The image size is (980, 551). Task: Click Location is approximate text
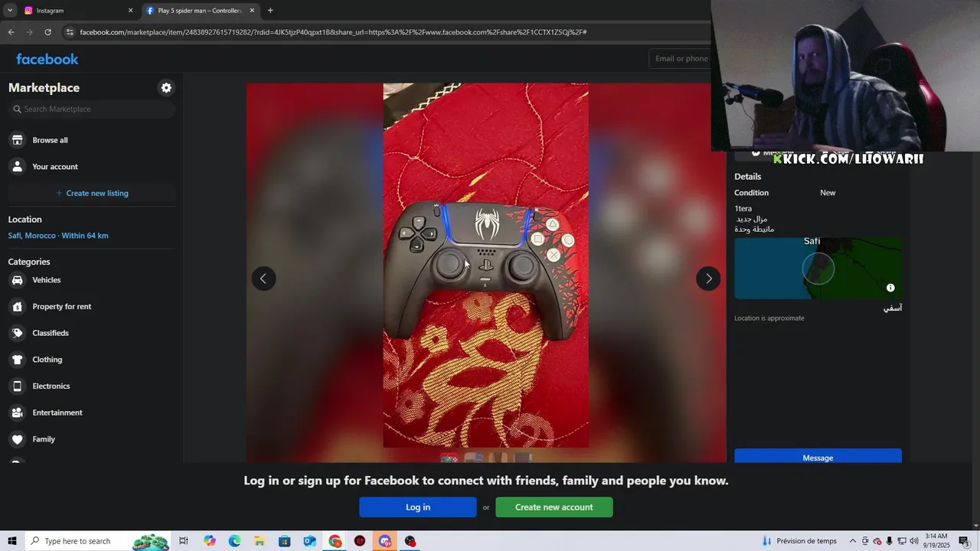pyautogui.click(x=769, y=318)
